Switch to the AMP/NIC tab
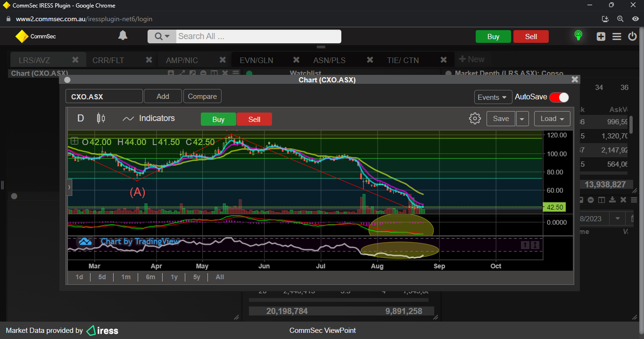Viewport: 644px width, 339px height. 182,60
